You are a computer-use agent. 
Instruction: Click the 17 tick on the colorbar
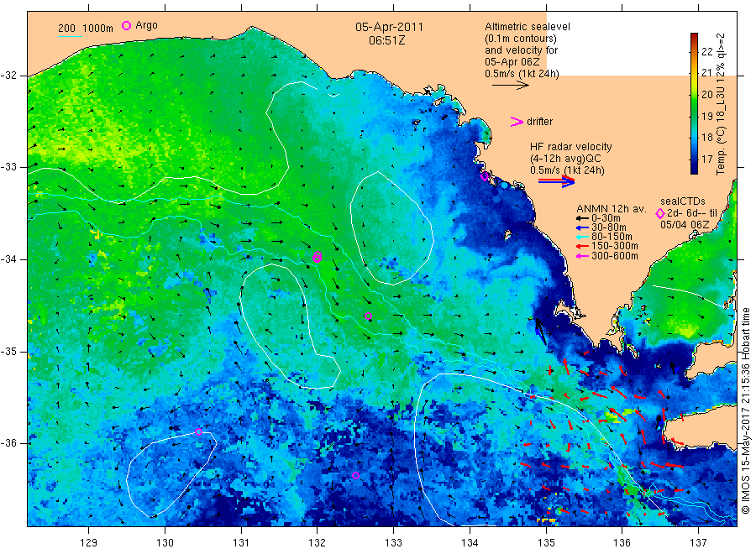pos(706,159)
